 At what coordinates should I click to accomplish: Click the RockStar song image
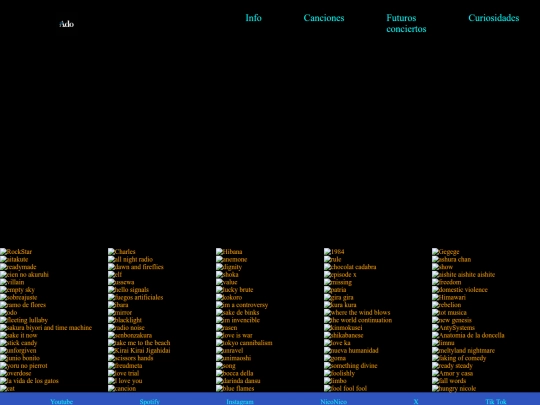(16, 252)
